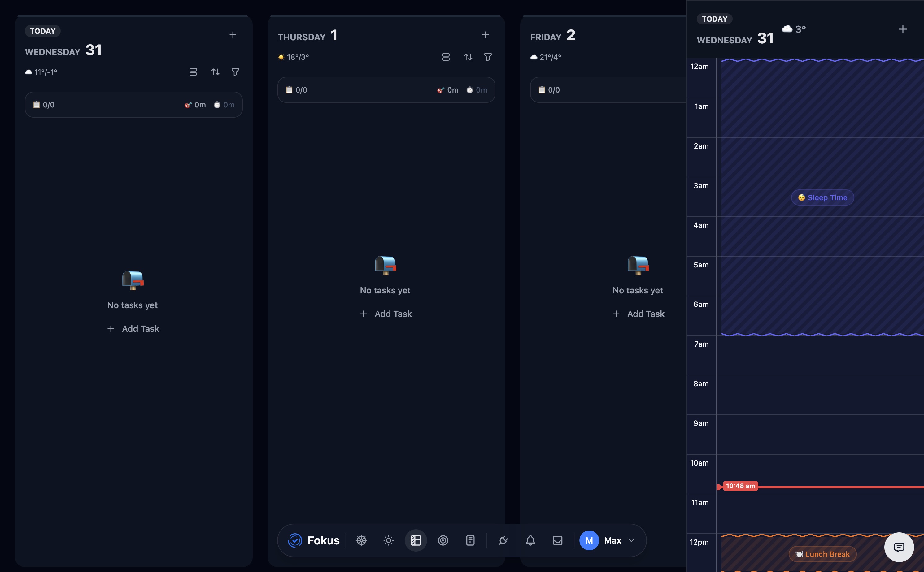Open the filter dropdown on Thursday's column
924x572 pixels.
point(488,57)
